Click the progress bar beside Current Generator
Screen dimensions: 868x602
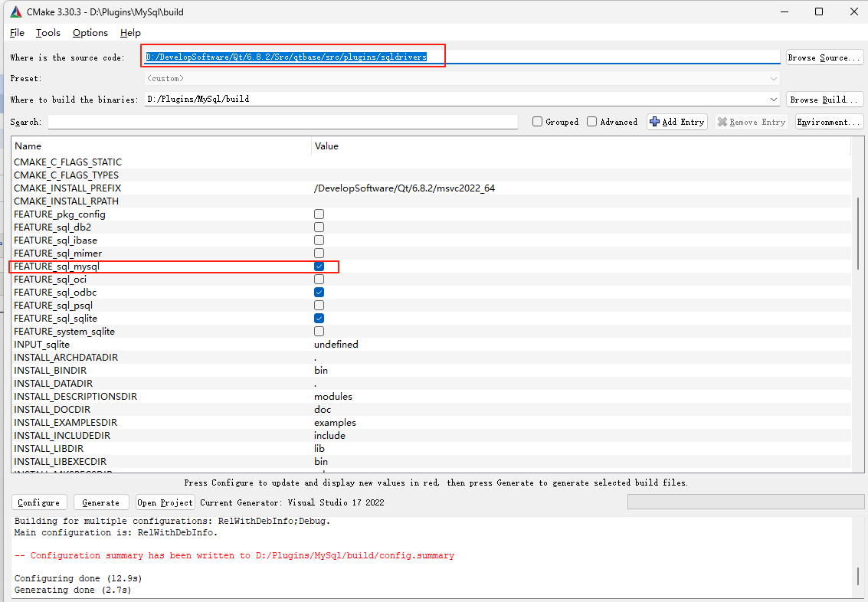[x=745, y=502]
